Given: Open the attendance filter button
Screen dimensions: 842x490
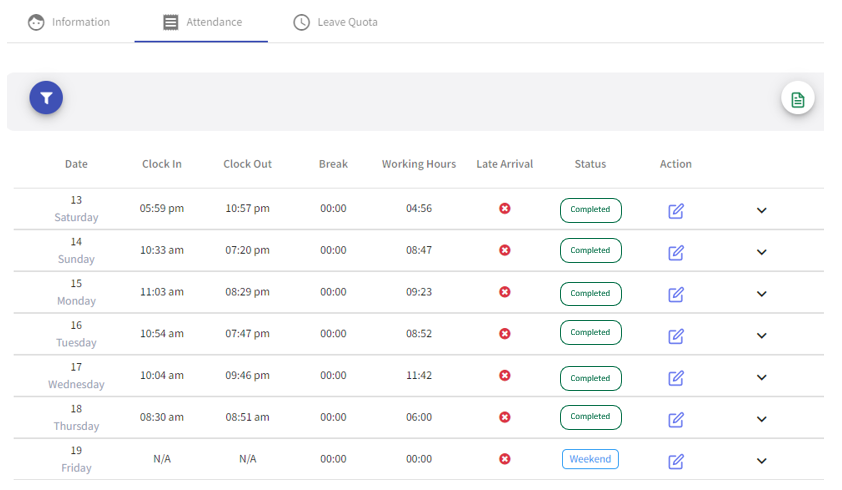Looking at the screenshot, I should pos(46,98).
